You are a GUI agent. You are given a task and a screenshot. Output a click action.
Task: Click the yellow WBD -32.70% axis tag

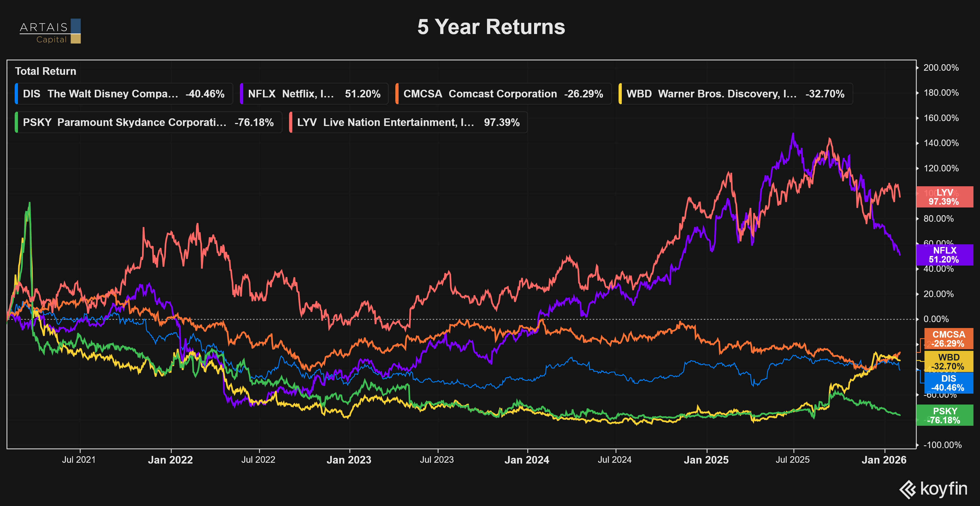(x=948, y=362)
